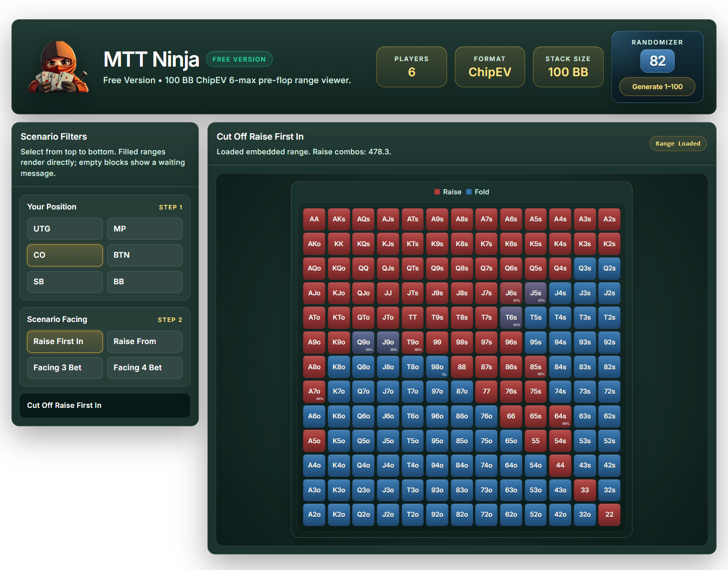Click the K8o fold cell
Viewport: 728px width, 570px height.
[x=339, y=367]
